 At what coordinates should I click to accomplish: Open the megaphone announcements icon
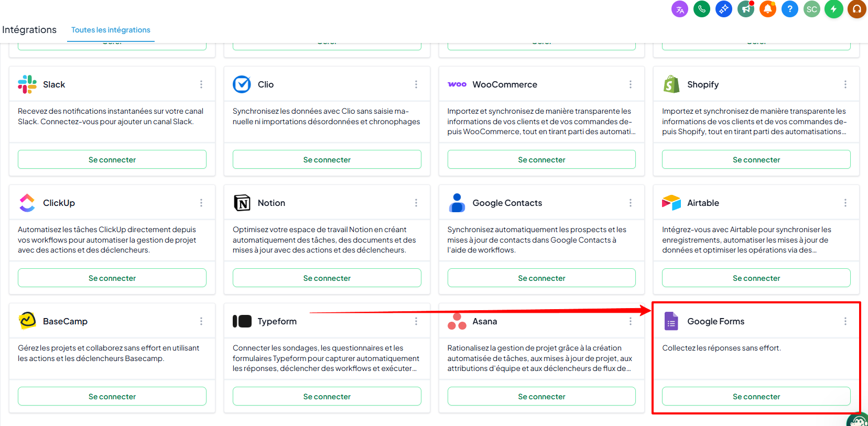[746, 9]
